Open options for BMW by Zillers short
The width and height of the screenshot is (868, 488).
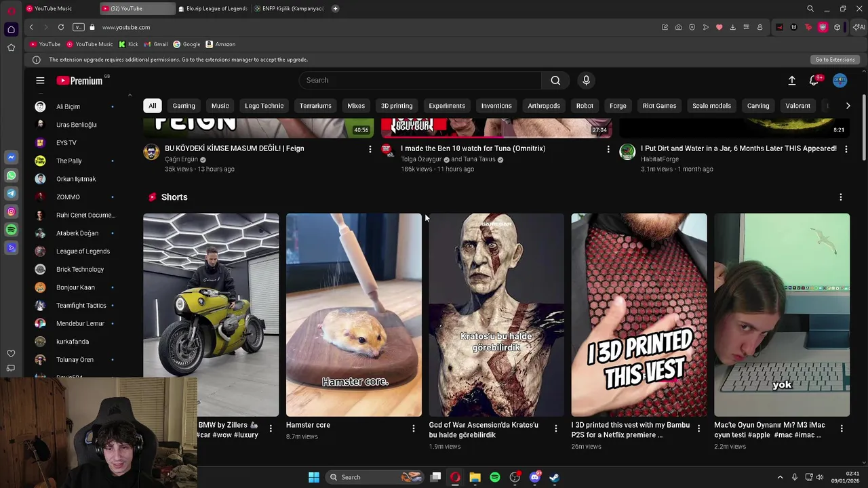[x=271, y=428]
